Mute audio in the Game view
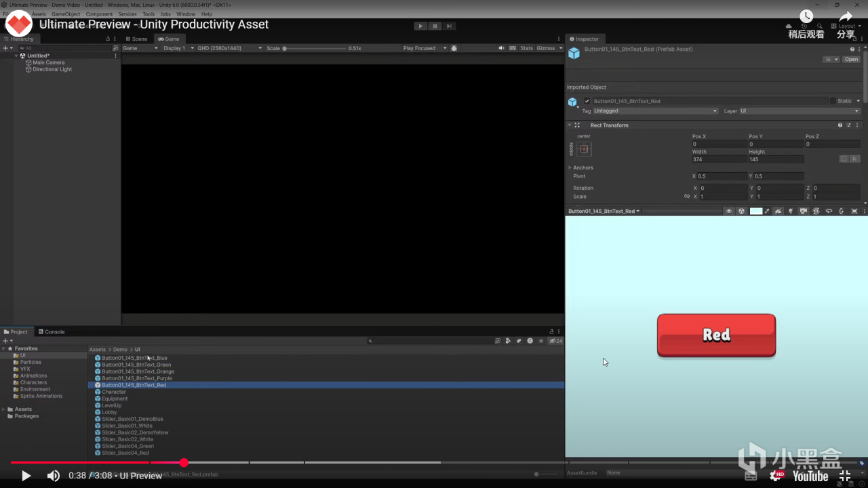The height and width of the screenshot is (488, 868). pyautogui.click(x=501, y=48)
